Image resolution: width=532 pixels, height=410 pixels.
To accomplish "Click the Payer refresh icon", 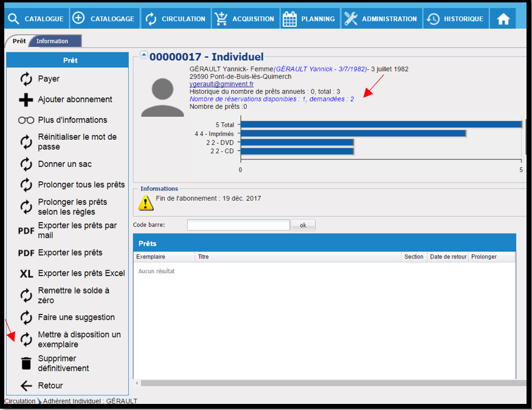I will coord(26,79).
